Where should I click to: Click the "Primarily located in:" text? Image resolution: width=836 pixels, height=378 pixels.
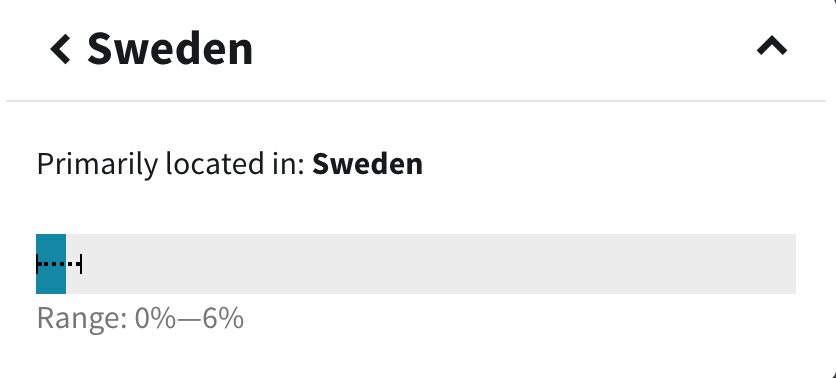click(171, 165)
